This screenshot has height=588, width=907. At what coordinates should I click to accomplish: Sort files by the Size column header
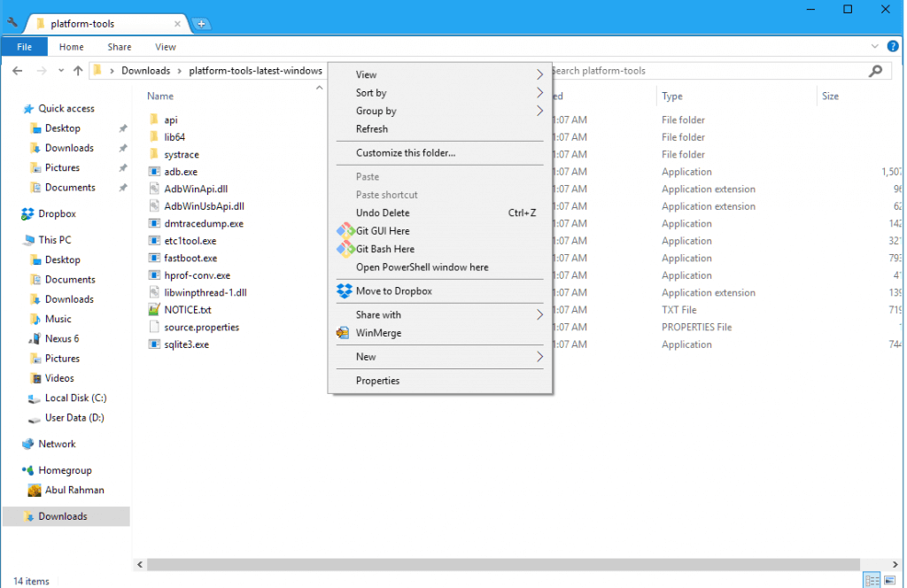point(830,96)
